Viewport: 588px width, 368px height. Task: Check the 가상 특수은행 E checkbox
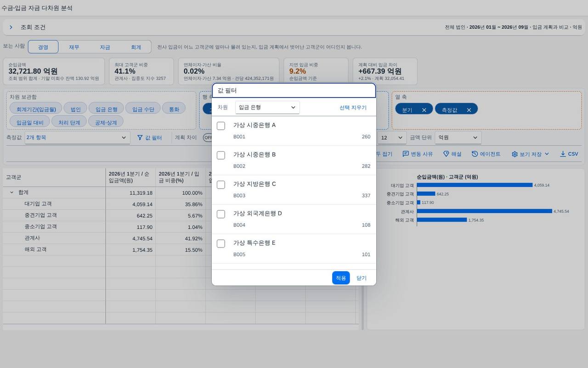(x=221, y=243)
